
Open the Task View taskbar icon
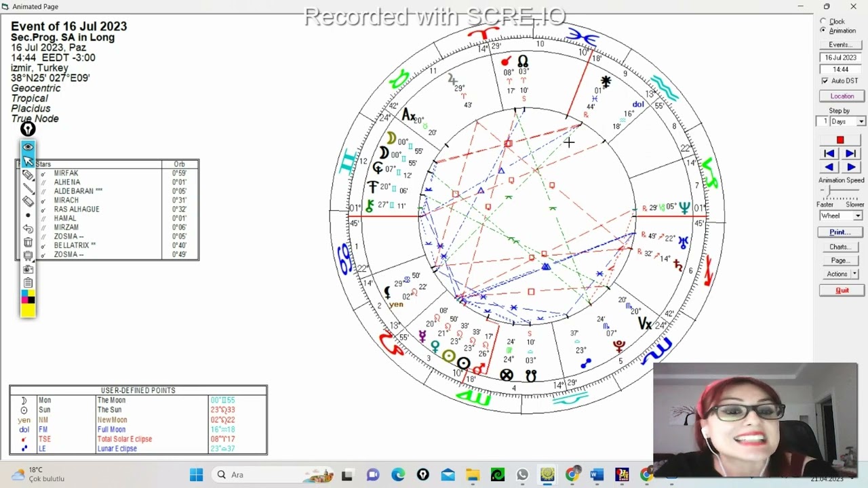(x=347, y=474)
